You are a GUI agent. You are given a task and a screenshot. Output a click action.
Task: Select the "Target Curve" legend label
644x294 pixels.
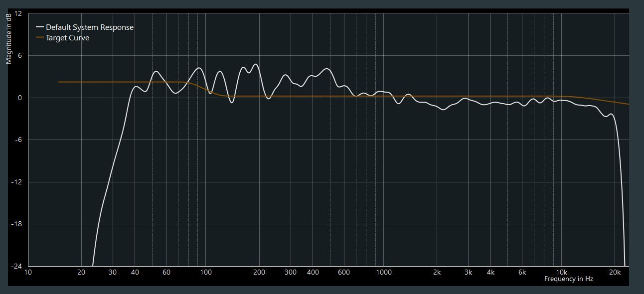tap(67, 38)
